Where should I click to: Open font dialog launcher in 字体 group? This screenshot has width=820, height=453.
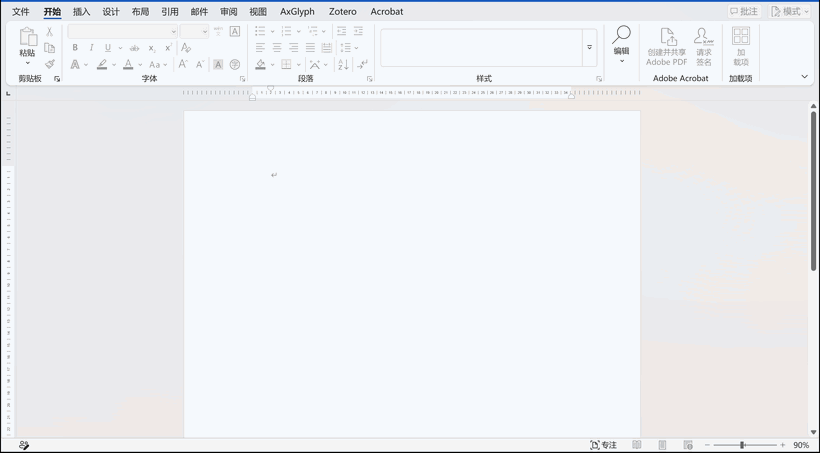(242, 79)
